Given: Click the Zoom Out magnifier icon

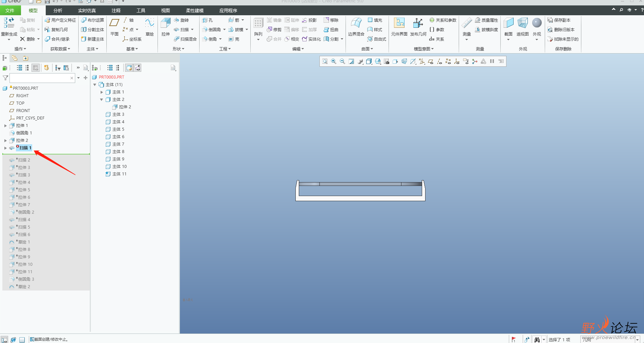Looking at the screenshot, I should point(342,61).
